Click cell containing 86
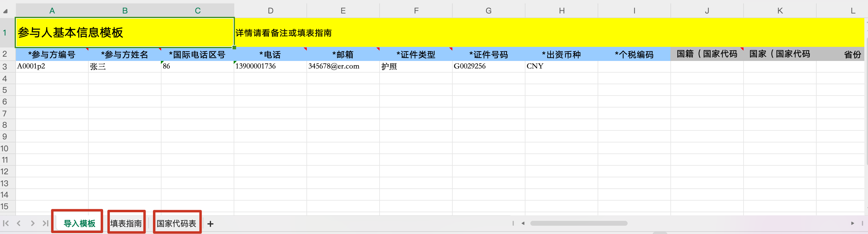868x234 pixels. (x=198, y=66)
